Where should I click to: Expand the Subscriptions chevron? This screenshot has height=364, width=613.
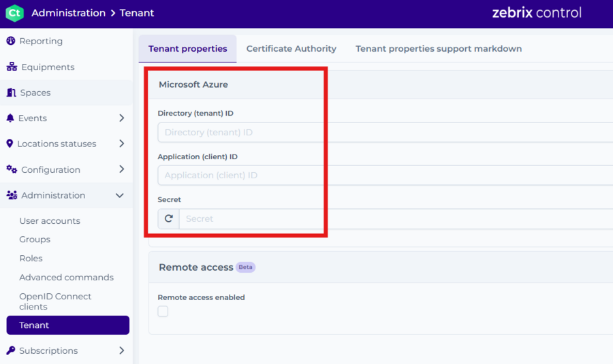pyautogui.click(x=122, y=350)
